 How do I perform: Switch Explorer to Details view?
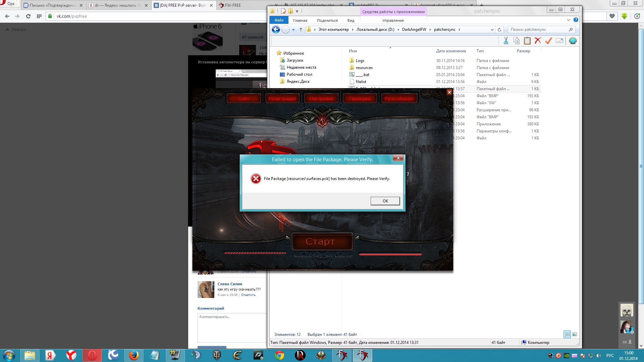click(x=567, y=334)
